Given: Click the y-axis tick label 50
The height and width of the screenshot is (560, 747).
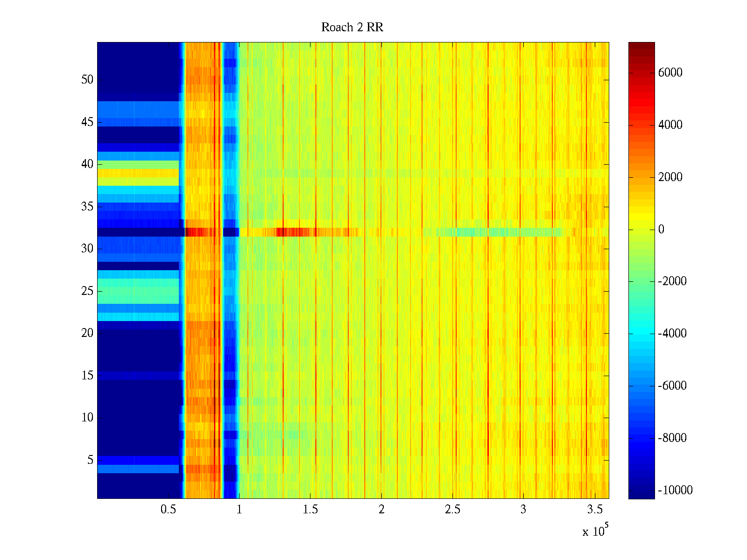Looking at the screenshot, I should [x=87, y=80].
